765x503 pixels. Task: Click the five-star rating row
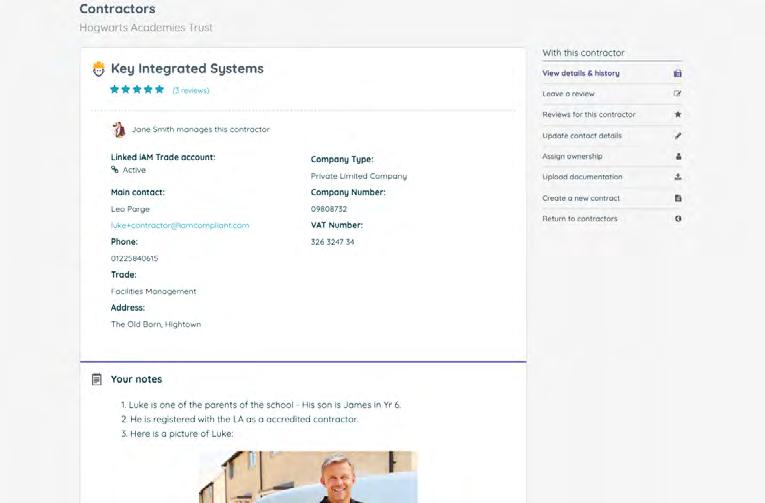click(137, 89)
